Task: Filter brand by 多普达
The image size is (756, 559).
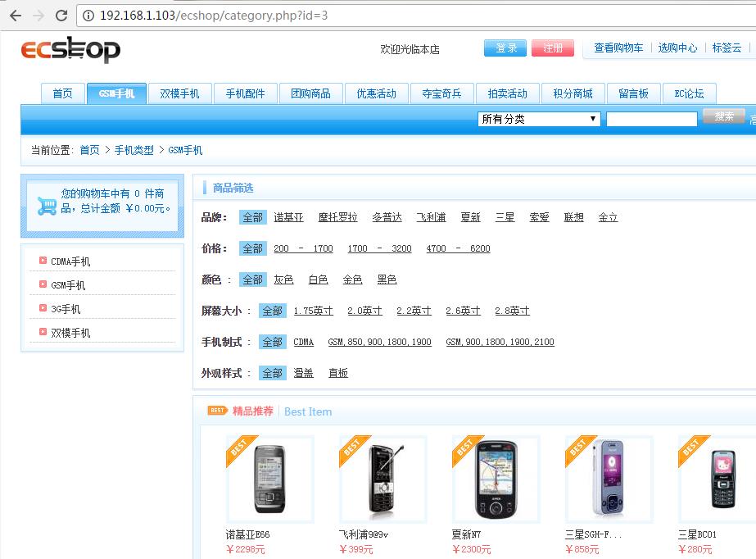Action: pos(387,217)
